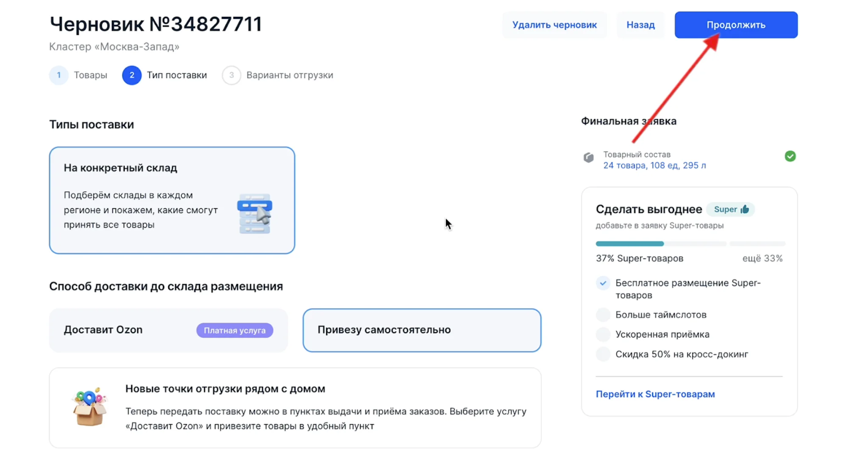Click the Удалить черновик button

pos(554,25)
